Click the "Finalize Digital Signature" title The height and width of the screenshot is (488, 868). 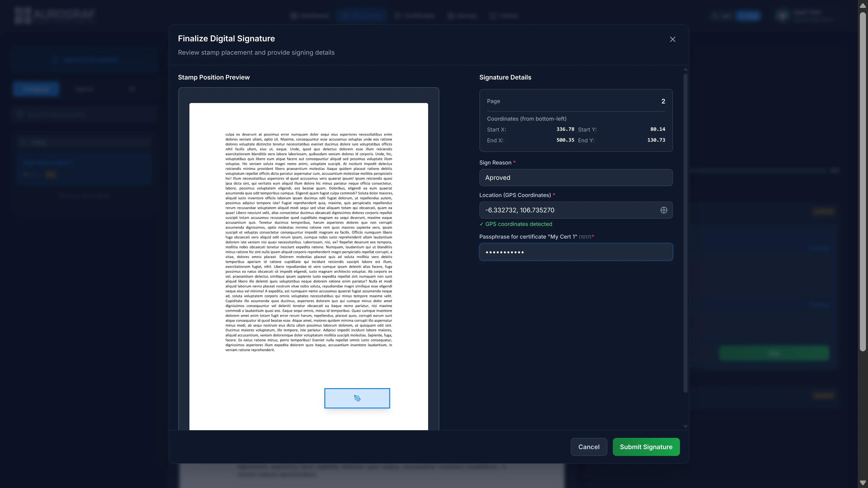[x=226, y=38]
